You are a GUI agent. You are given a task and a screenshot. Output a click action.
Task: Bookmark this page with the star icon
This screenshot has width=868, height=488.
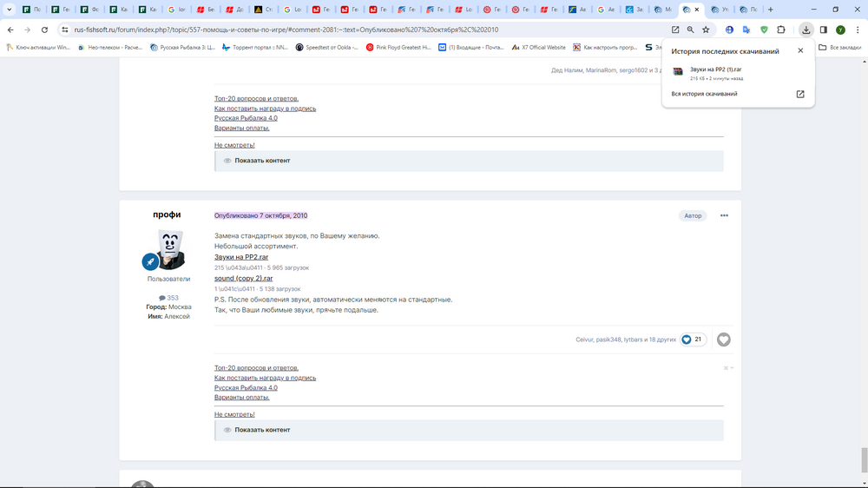coord(706,30)
